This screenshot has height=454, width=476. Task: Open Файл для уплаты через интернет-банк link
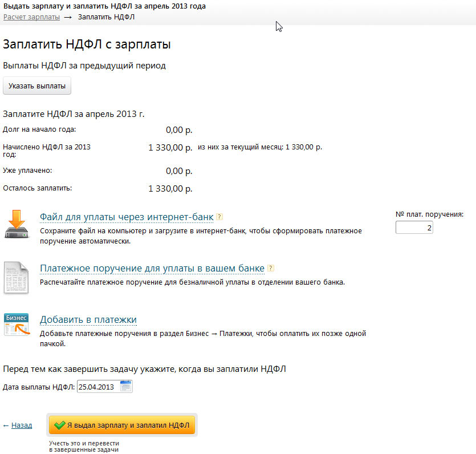tap(127, 217)
